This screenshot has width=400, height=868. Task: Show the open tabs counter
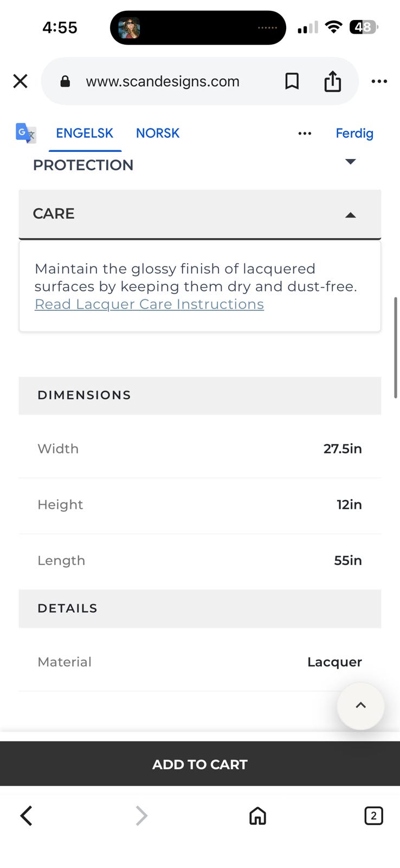(373, 815)
